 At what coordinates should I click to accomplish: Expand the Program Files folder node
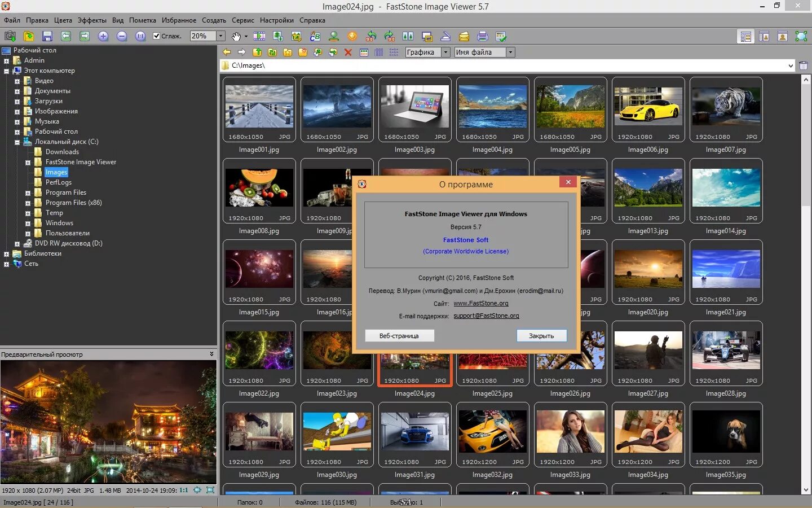pos(28,193)
